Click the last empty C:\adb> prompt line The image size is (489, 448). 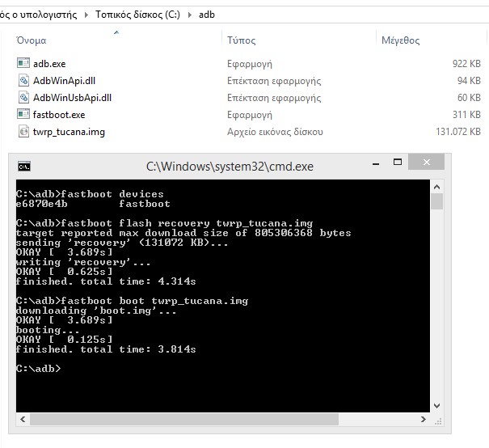pos(39,369)
